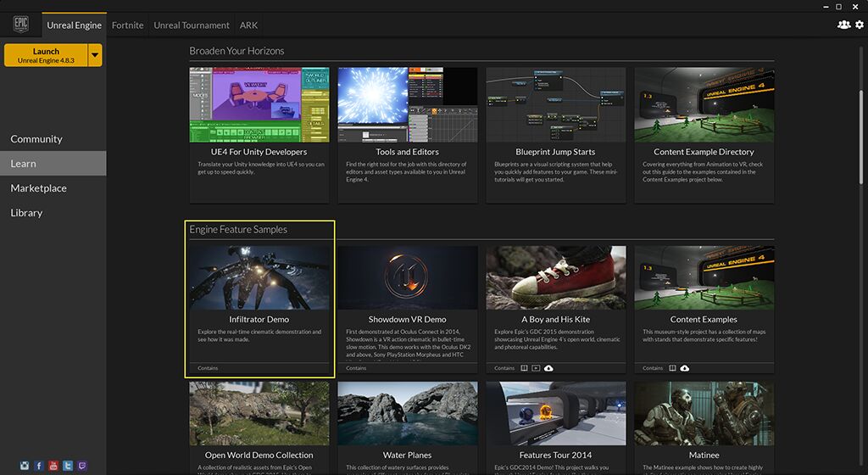Screen dimensions: 868x475
Task: Open the friends list icon
Action: [x=843, y=25]
